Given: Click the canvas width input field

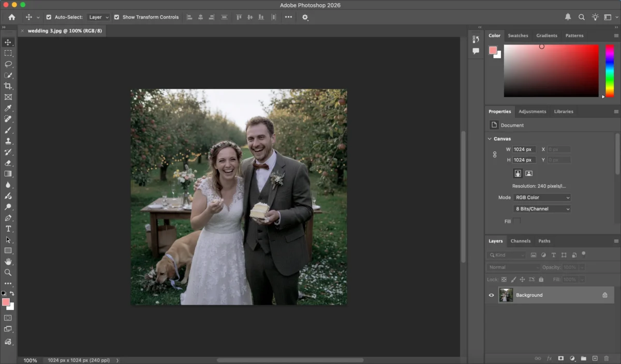Looking at the screenshot, I should [523, 149].
